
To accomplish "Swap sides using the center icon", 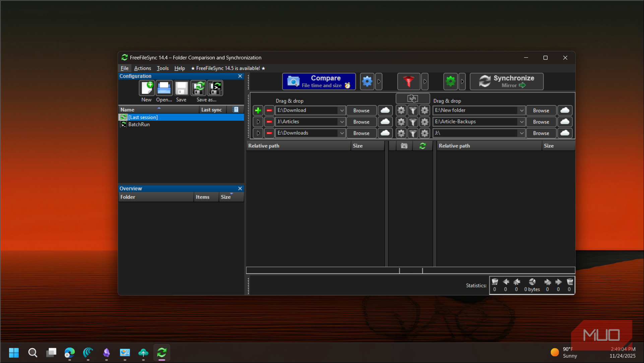I will click(412, 99).
